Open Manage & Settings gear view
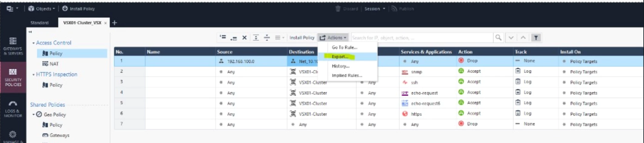The width and height of the screenshot is (644, 143). point(13,137)
